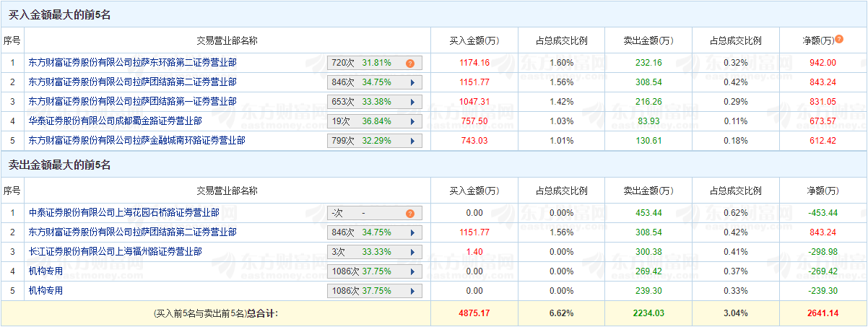868x327 pixels.
Task: Open the 华泰证券 成都蜀金路 branch link
Action: click(115, 121)
